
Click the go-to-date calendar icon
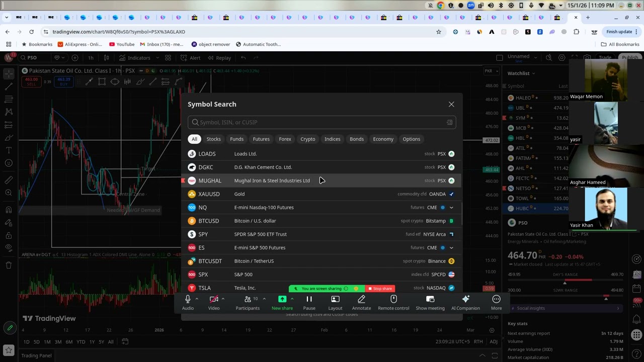pos(125,342)
